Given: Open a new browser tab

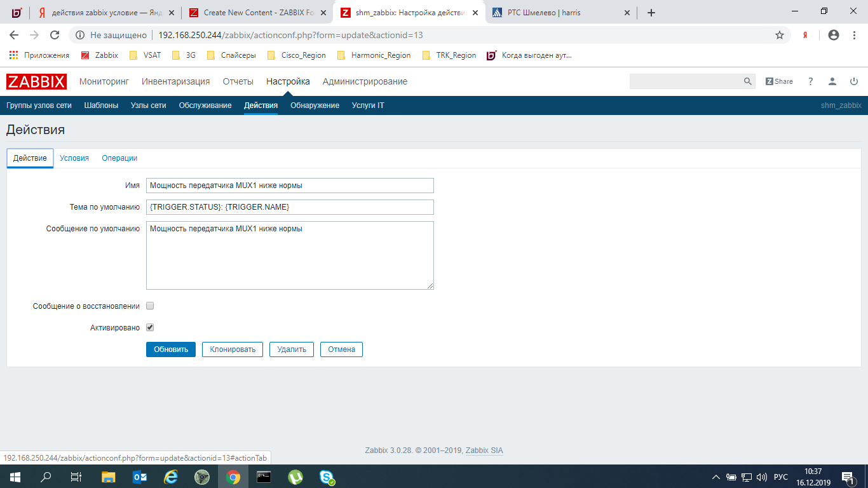Looking at the screenshot, I should [x=651, y=13].
